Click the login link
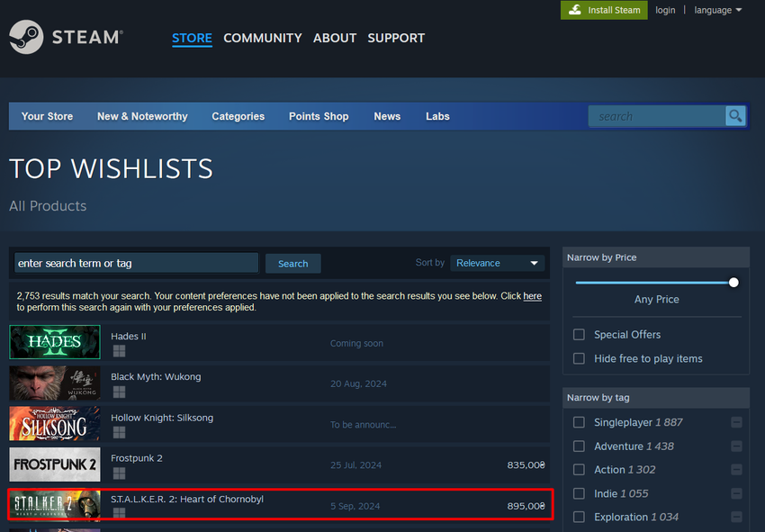 (x=665, y=10)
